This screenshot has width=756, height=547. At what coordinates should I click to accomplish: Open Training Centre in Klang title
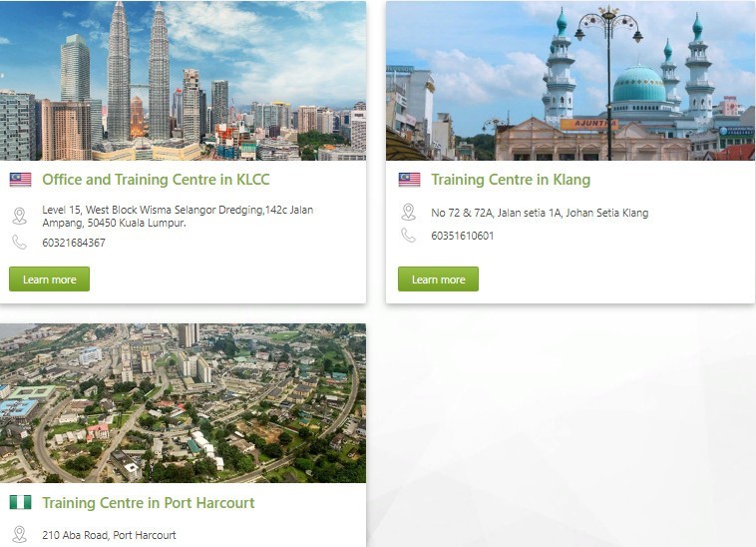511,180
